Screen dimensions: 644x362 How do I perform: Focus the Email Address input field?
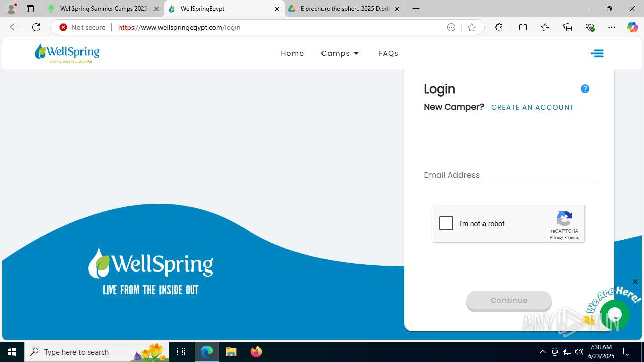pos(509,175)
